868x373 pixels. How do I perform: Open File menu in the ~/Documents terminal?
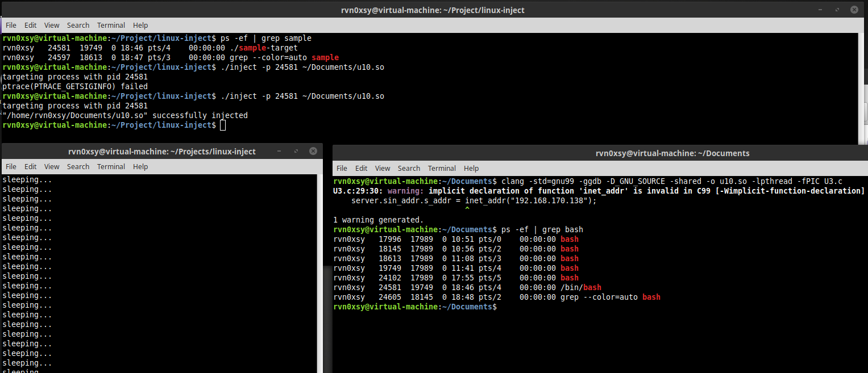[342, 168]
